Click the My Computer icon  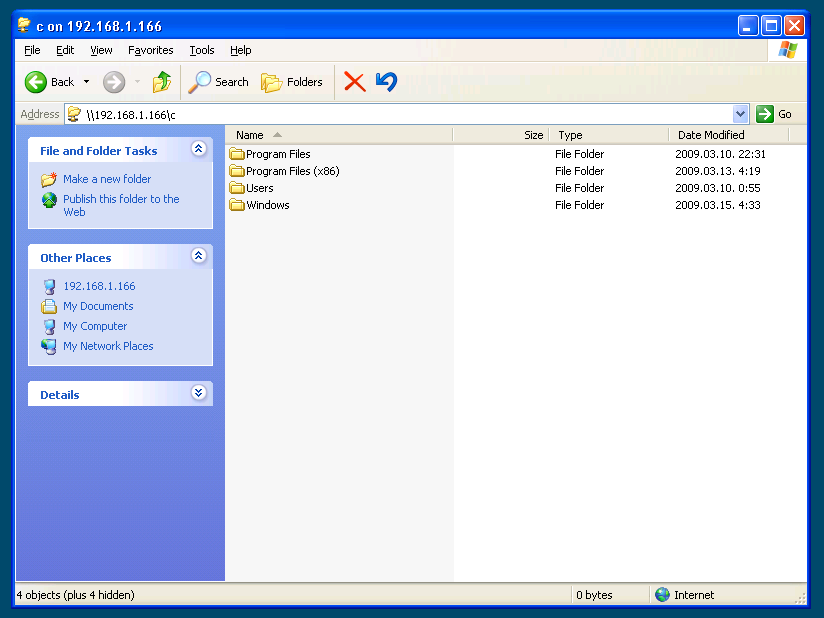49,327
